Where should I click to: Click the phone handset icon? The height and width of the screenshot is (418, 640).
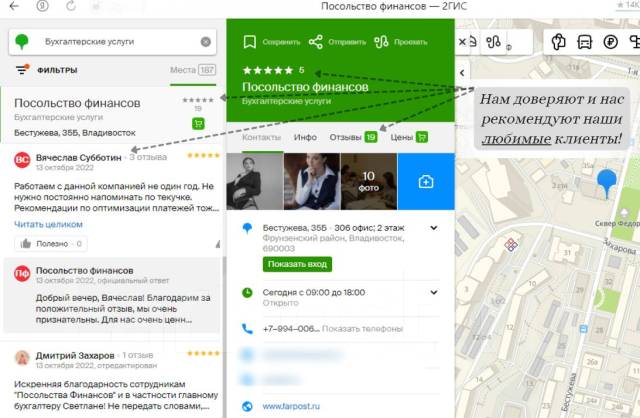coord(247,329)
